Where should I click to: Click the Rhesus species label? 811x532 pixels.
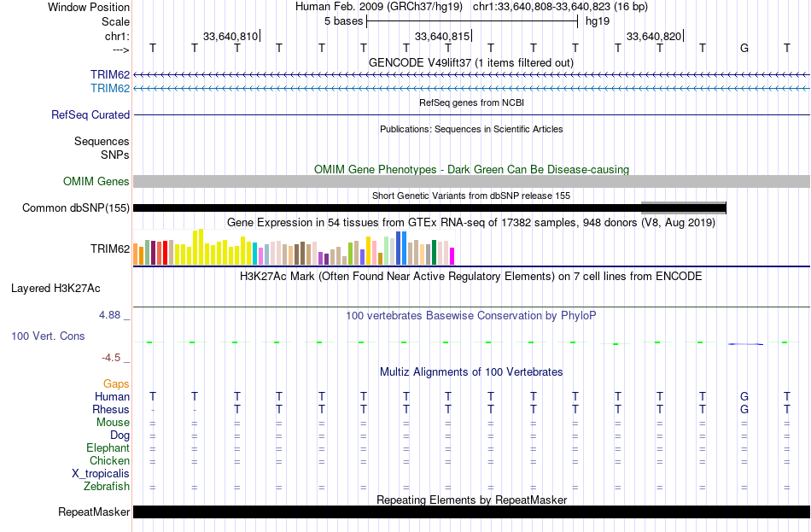click(x=111, y=409)
